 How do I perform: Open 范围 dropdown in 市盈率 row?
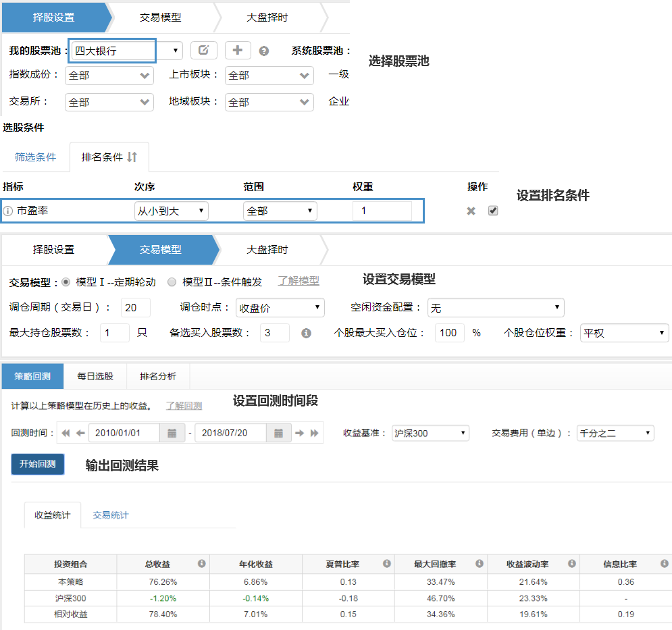click(x=280, y=211)
